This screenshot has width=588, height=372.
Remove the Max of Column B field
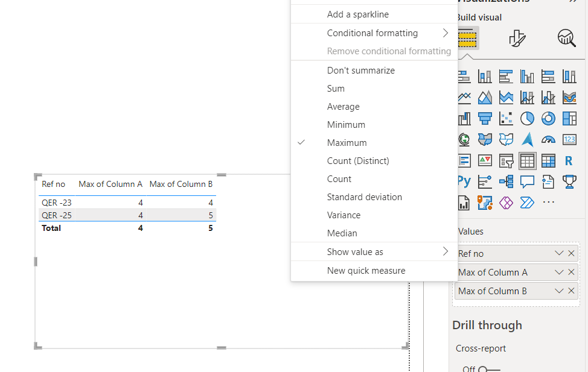click(x=571, y=291)
